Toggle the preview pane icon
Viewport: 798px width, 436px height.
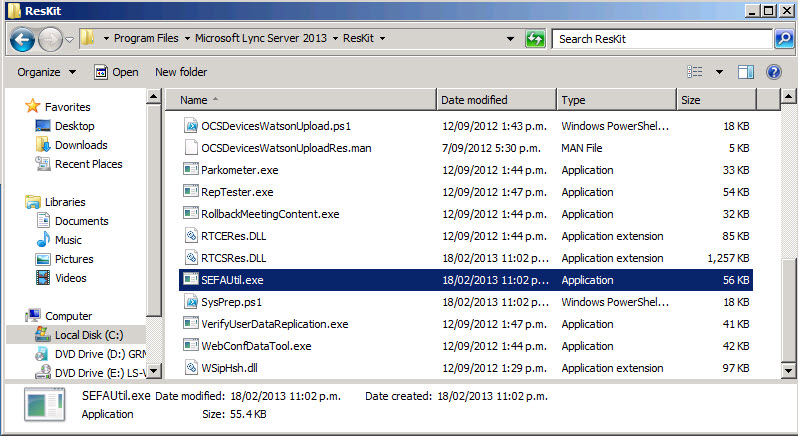pos(745,72)
